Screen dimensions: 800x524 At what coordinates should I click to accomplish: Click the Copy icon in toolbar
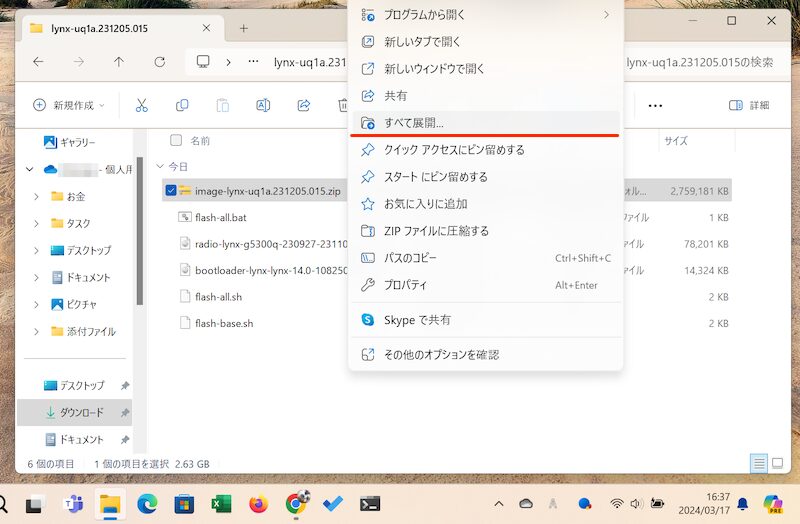pyautogui.click(x=182, y=105)
